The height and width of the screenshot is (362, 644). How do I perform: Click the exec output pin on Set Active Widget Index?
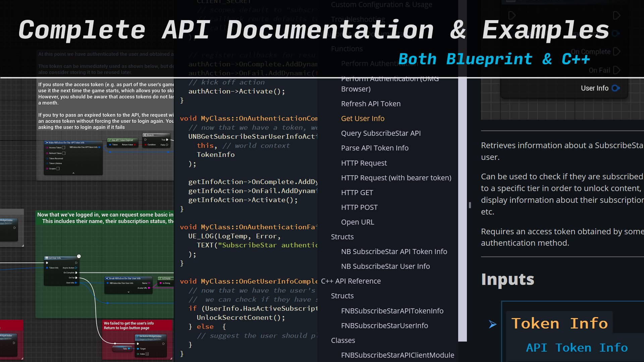[x=164, y=344]
